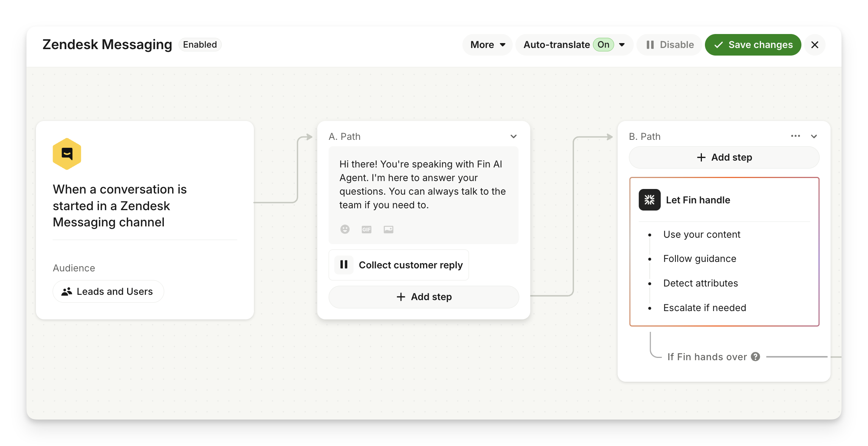Open the More dropdown menu
868x446 pixels.
[487, 45]
